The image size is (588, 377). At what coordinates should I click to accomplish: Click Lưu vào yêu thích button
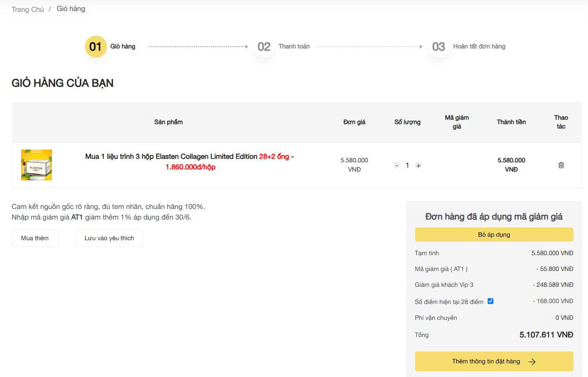click(x=109, y=238)
